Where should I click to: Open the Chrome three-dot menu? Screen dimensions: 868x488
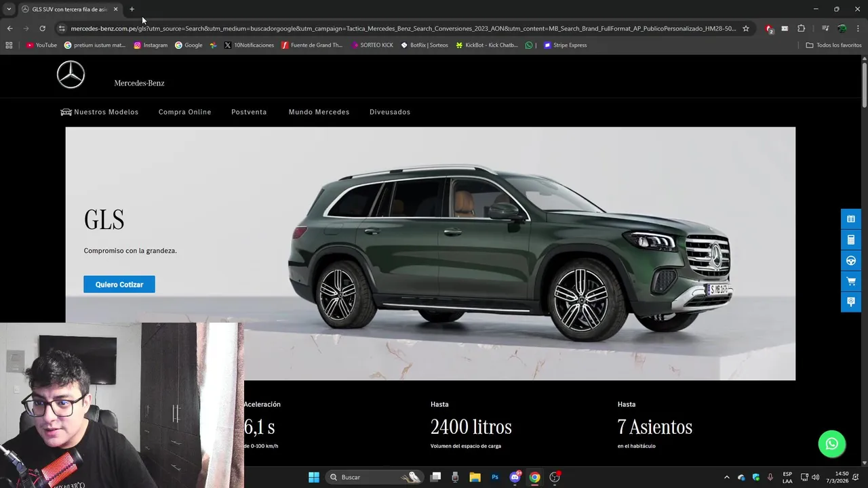859,28
